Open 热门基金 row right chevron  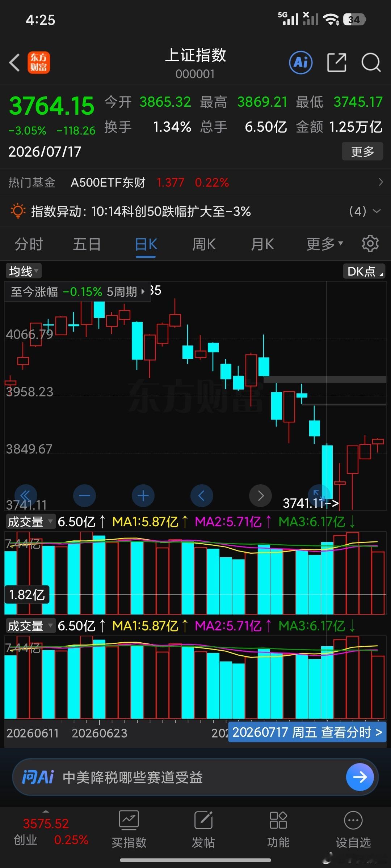(x=381, y=182)
